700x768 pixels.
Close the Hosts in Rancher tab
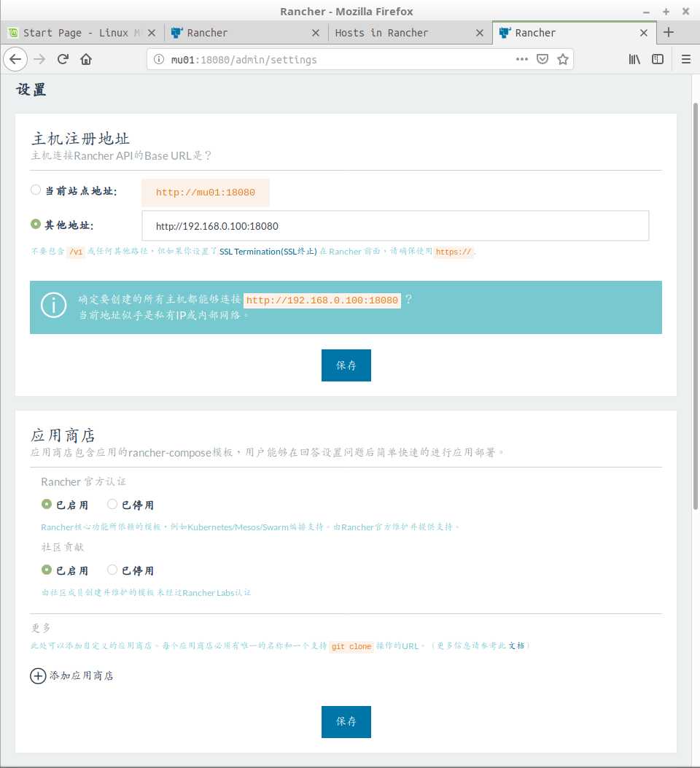tap(480, 33)
